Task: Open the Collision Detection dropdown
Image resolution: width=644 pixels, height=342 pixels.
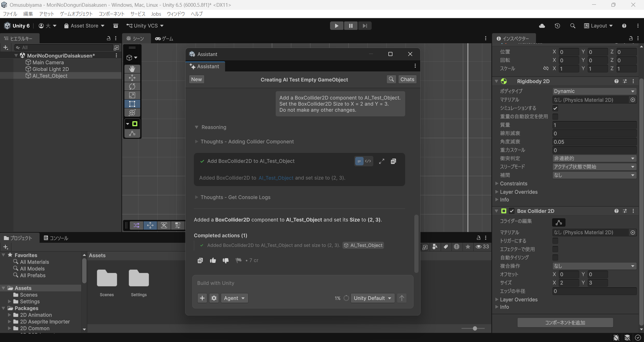Action: 594,158
